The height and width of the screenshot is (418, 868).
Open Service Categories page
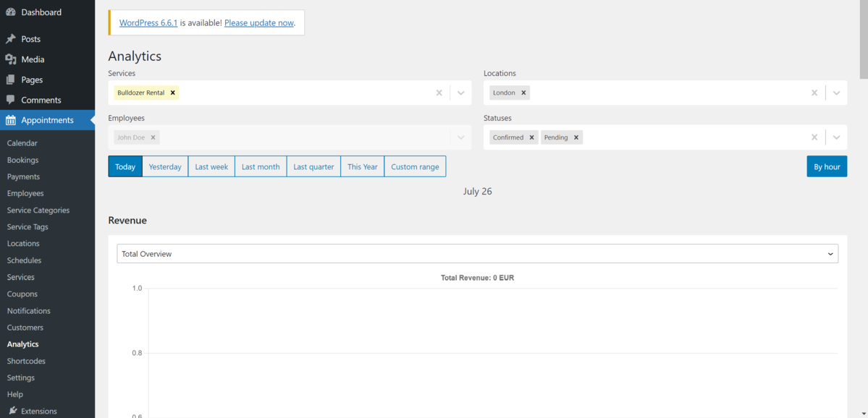38,210
